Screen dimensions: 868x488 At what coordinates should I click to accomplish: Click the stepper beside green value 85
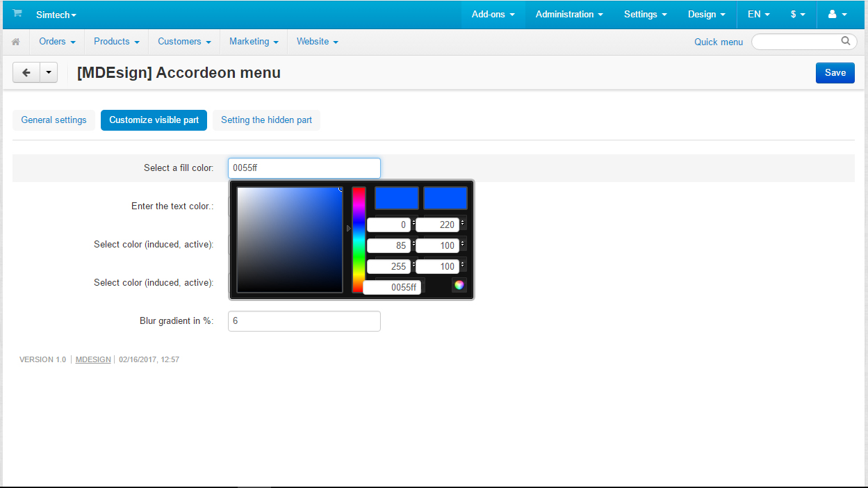(414, 245)
